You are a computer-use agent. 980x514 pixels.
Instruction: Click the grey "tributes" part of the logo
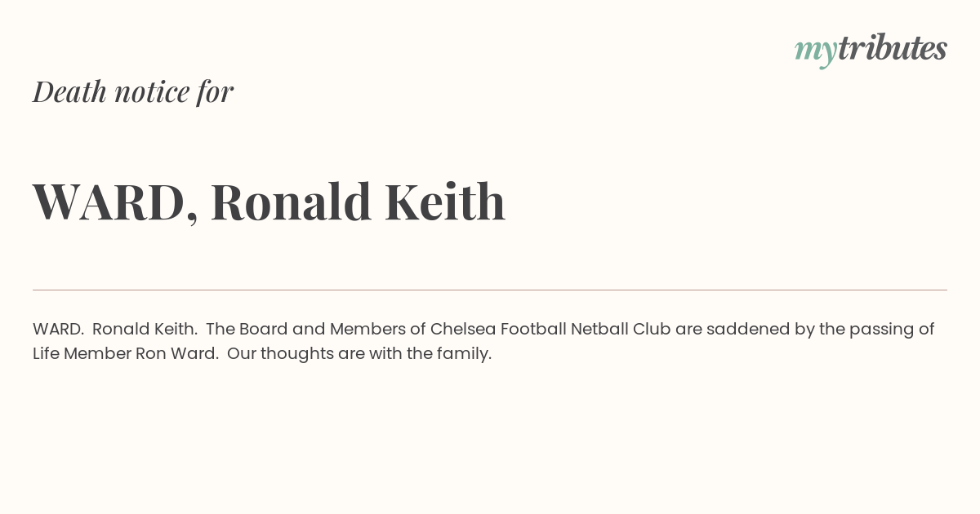[892, 49]
